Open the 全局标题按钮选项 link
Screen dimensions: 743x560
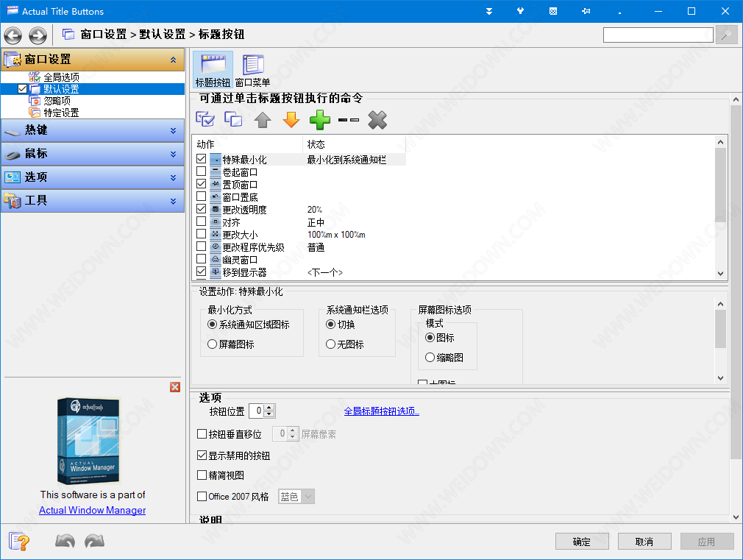tap(382, 411)
